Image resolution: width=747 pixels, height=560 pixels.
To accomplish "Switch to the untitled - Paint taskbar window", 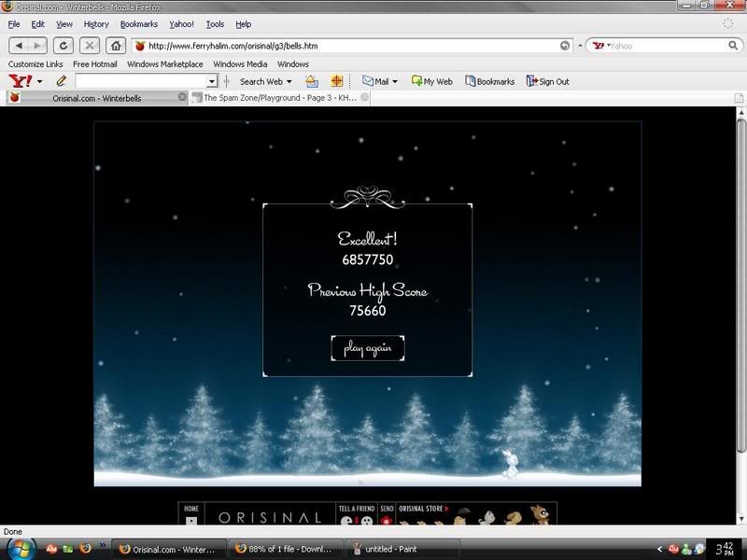I will (402, 549).
